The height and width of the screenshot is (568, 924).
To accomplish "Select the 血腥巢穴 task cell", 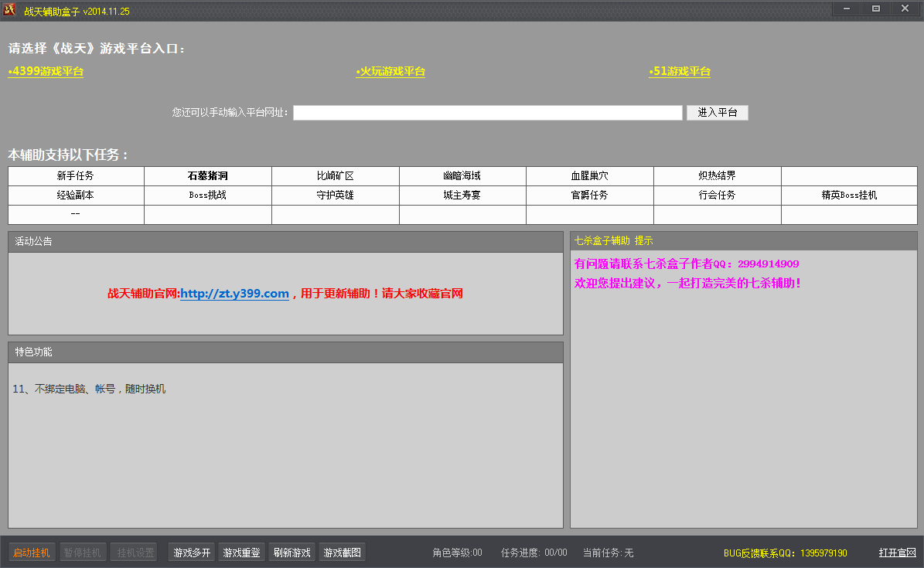I will [590, 175].
